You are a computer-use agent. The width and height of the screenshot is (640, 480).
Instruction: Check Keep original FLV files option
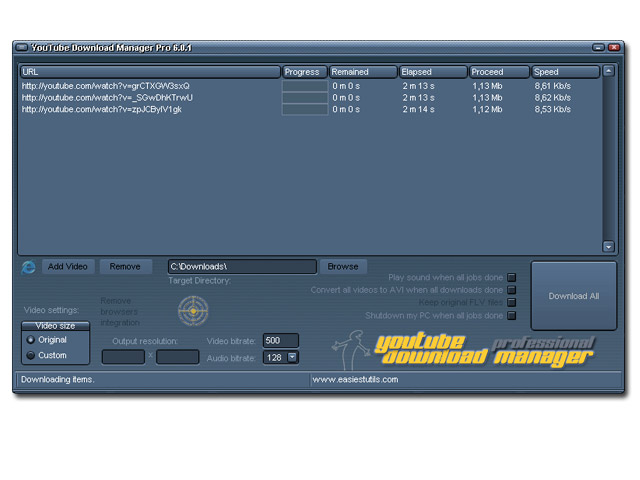512,303
